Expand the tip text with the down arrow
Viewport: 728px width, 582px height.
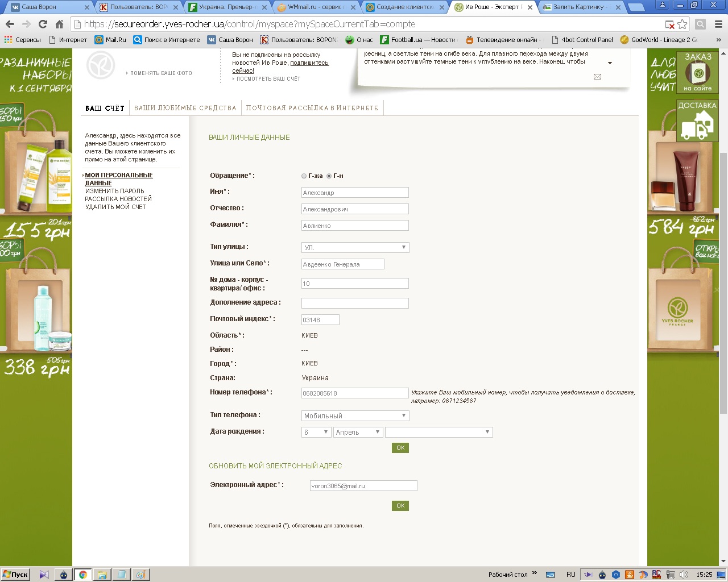(x=610, y=63)
